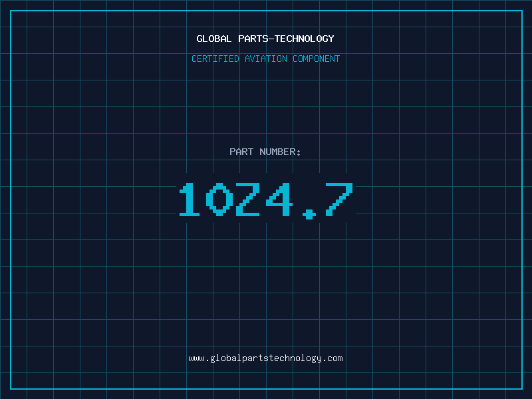Click the word "CERTIFIED" in the subtitle
Viewport: 532px width, 399px height.
[x=215, y=59]
